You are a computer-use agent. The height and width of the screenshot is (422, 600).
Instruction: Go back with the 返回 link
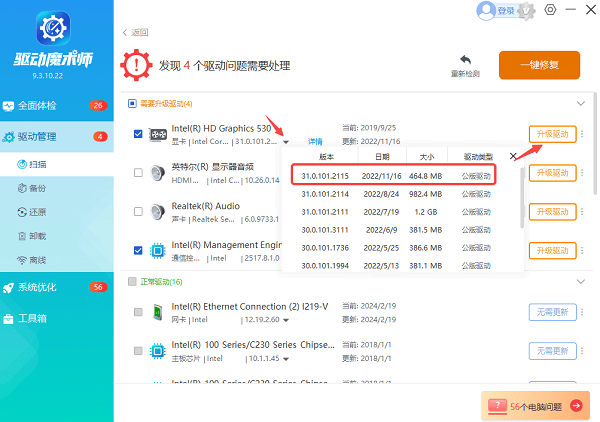[x=135, y=33]
